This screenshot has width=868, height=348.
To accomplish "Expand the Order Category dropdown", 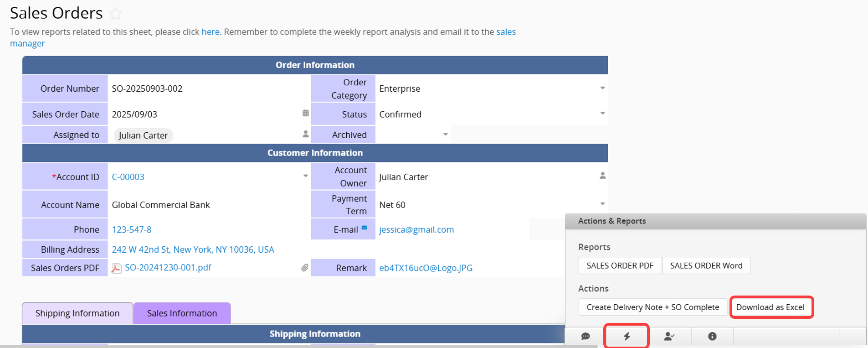I will 602,88.
